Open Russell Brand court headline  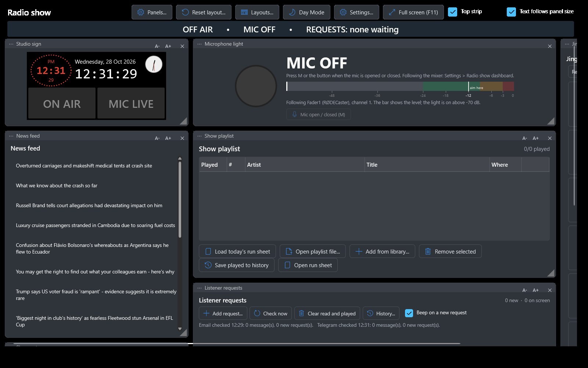(x=89, y=205)
